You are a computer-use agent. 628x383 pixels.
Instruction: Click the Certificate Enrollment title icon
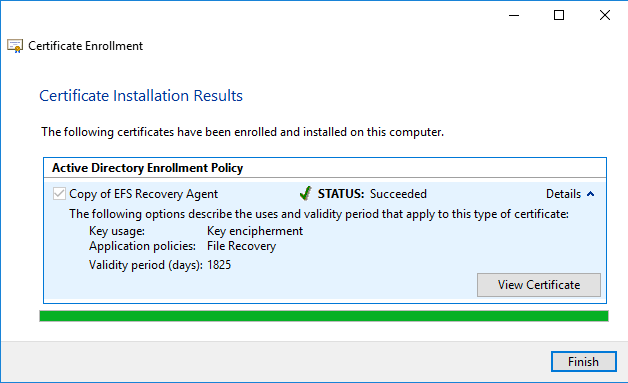[15, 46]
